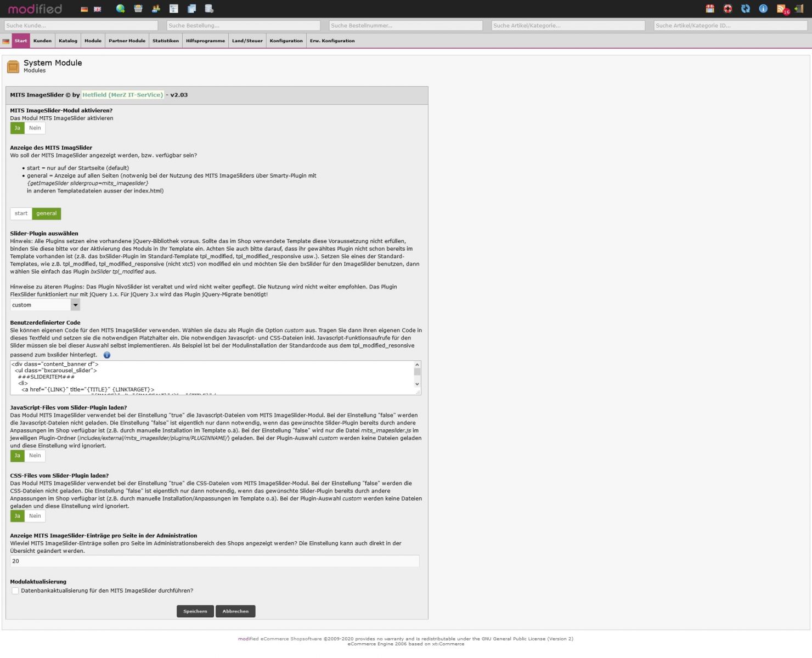Viewport: 812px width, 658px height.
Task: Click the German flag beside Start tab
Action: 6,41
